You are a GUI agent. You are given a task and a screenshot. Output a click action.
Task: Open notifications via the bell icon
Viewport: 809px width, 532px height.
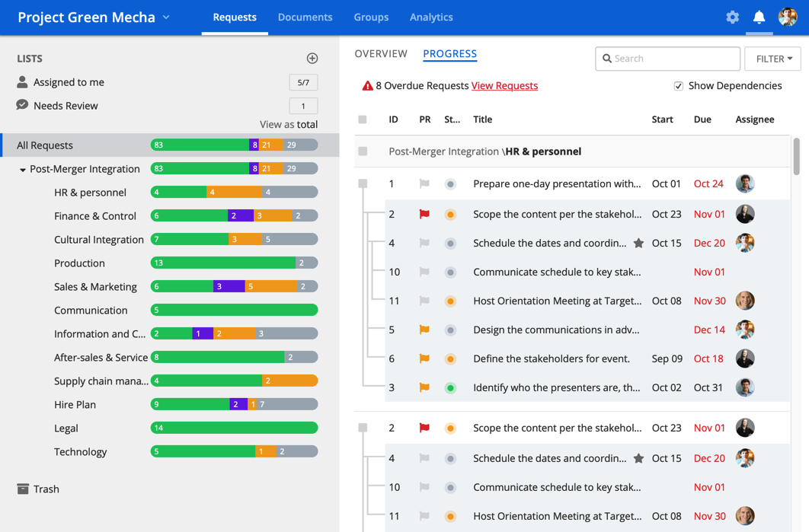pyautogui.click(x=759, y=17)
